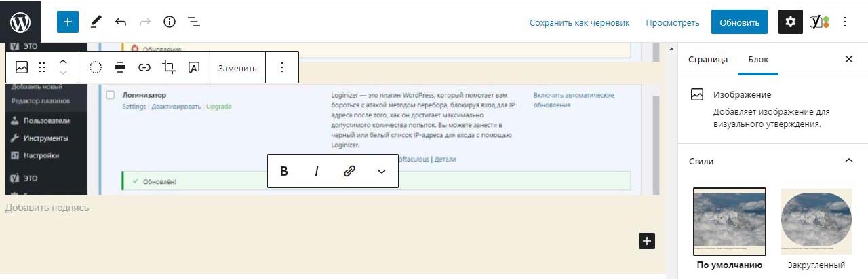The height and width of the screenshot is (279, 868).
Task: Expand more rich text options chevron
Action: 381,171
